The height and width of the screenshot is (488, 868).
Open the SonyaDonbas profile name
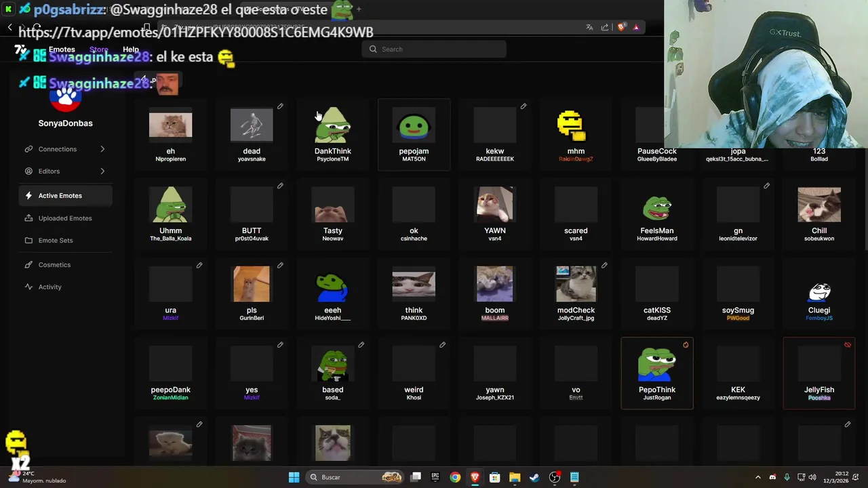point(66,123)
